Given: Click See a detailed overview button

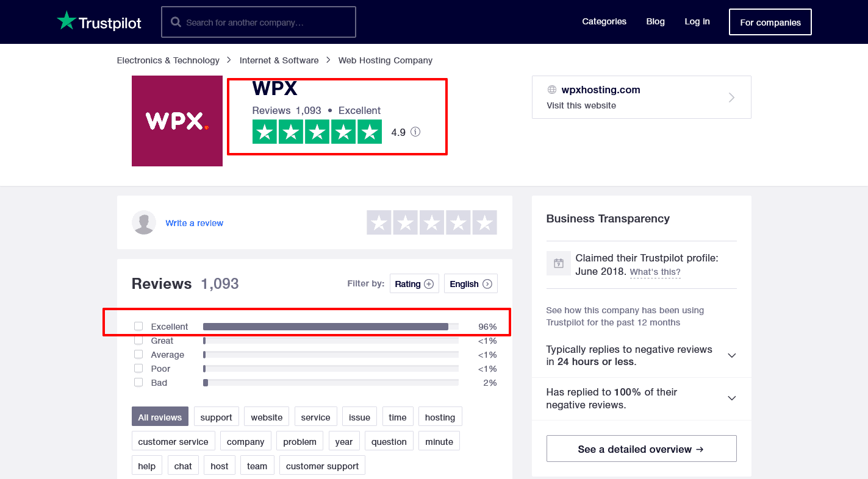Looking at the screenshot, I should click(x=642, y=449).
